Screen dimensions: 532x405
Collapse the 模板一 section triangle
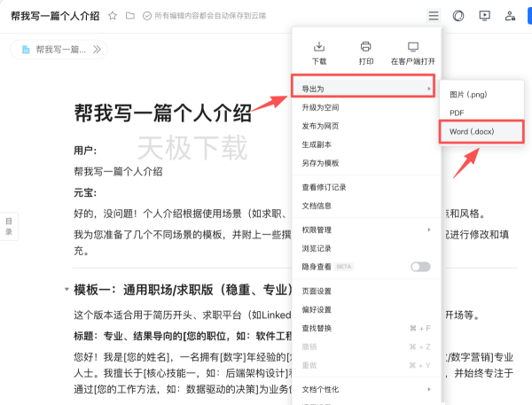click(x=66, y=290)
